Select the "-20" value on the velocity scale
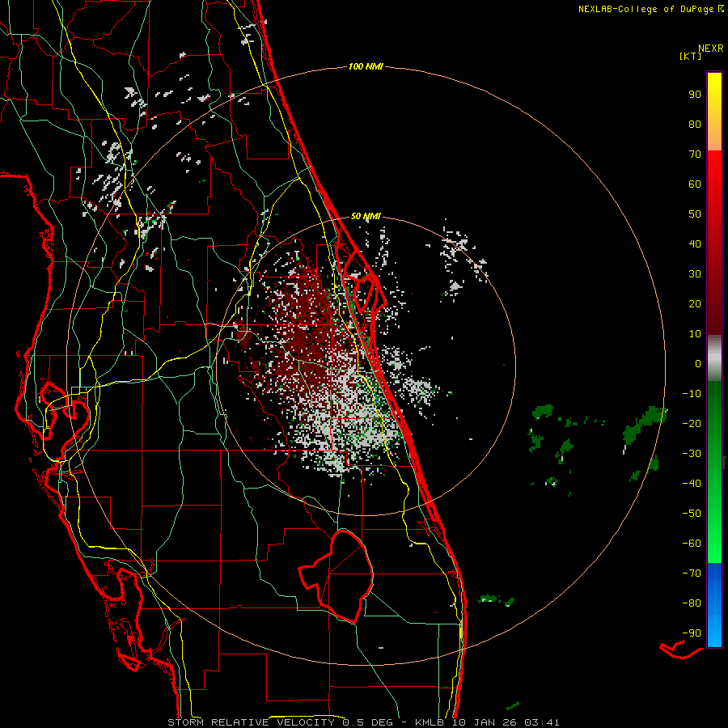 692,423
